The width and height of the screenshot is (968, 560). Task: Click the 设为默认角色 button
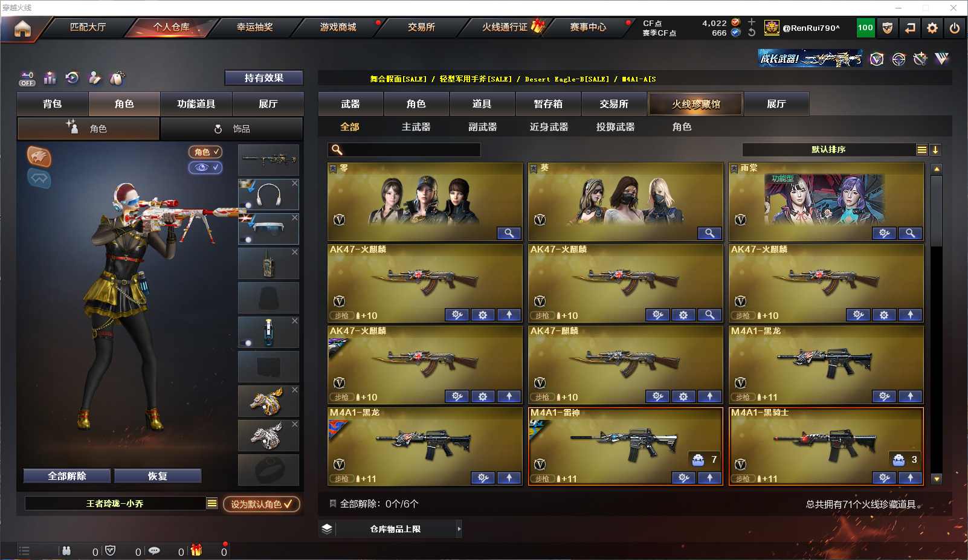[262, 504]
